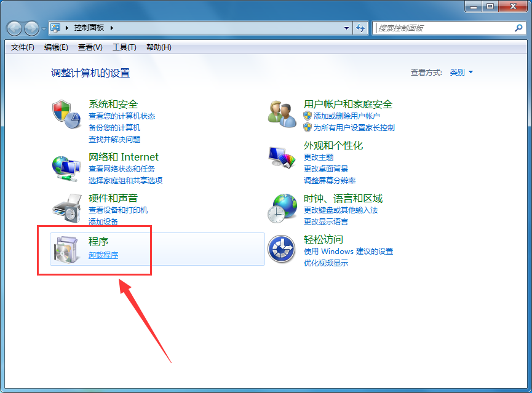Image resolution: width=532 pixels, height=393 pixels.
Task: Open the 文件(F) menu
Action: pos(22,47)
